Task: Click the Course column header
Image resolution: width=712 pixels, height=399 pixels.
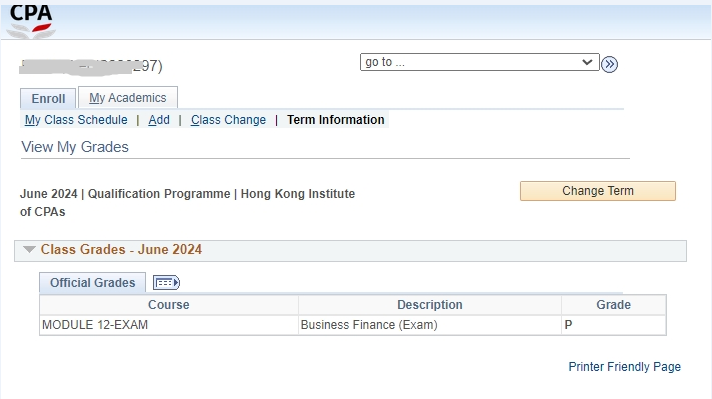Action: click(169, 305)
